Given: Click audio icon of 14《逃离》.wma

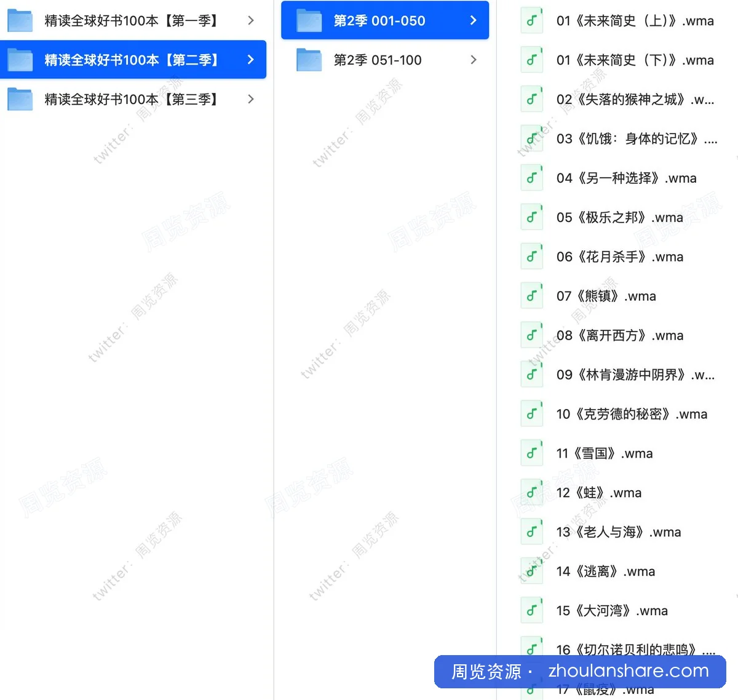Looking at the screenshot, I should tap(531, 571).
